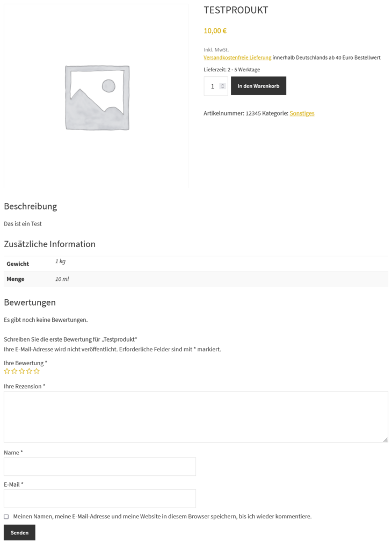Rate the product with four stars
Viewport: 392px width, 550px height.
[x=30, y=371]
